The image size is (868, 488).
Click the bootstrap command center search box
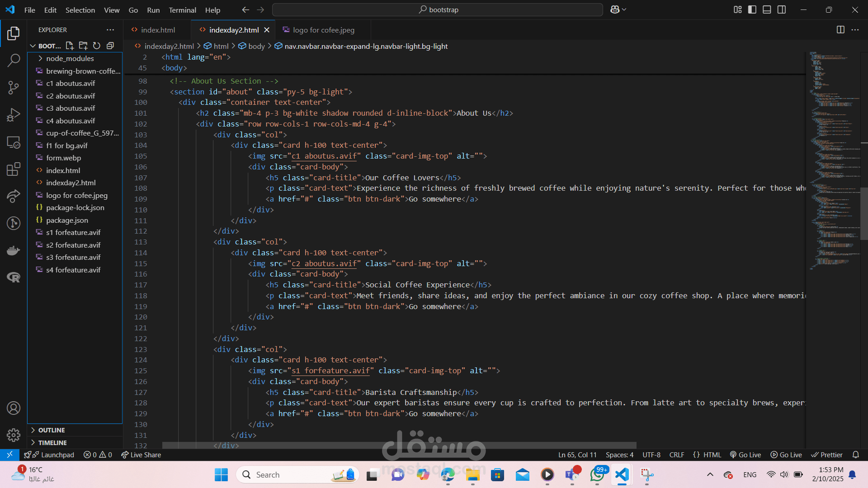coord(437,9)
